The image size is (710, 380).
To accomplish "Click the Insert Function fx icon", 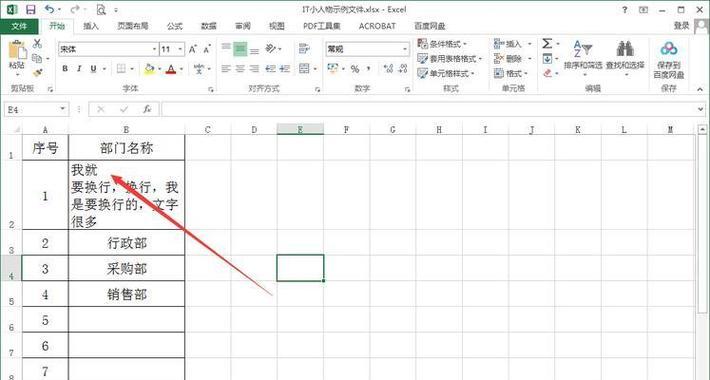I will pos(147,109).
